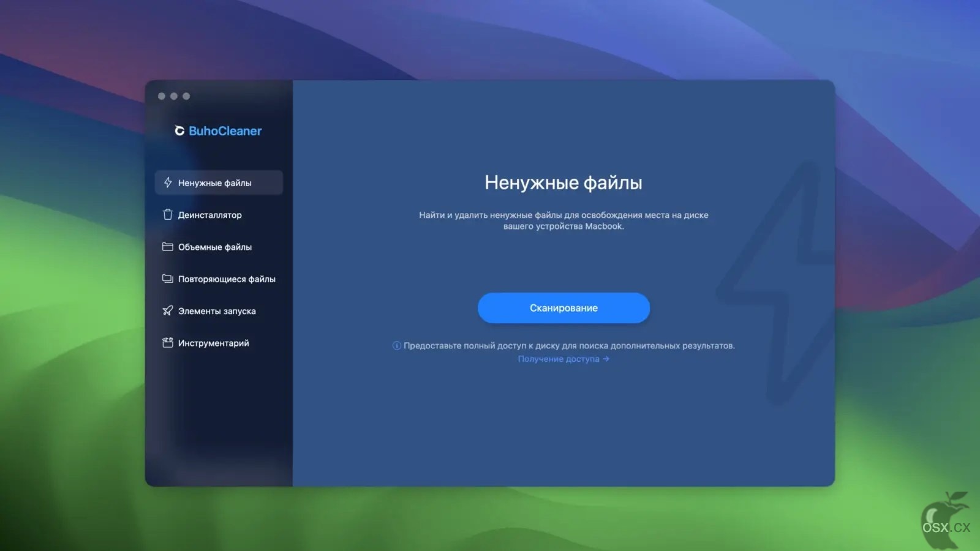This screenshot has width=980, height=551.
Task: Click the full disk access notice text
Action: pos(569,346)
